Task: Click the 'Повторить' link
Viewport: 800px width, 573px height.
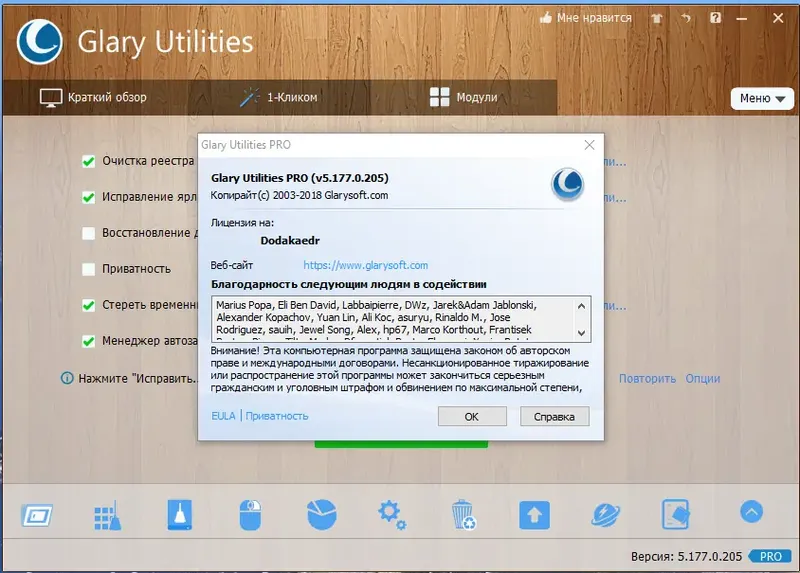Action: tap(647, 379)
